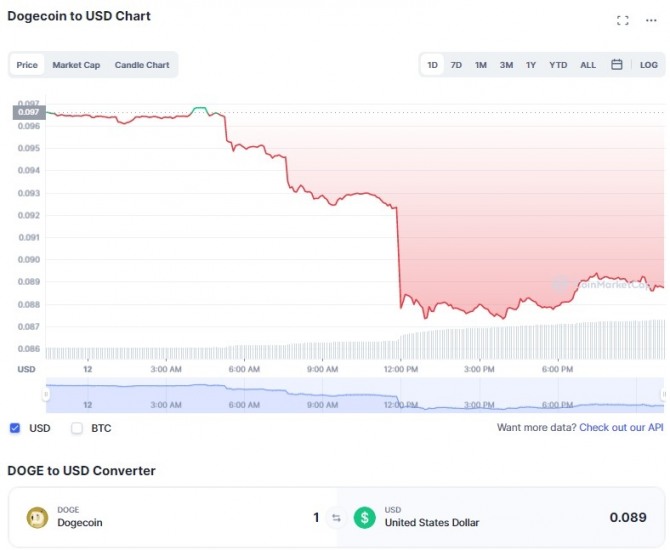Viewport: 670px width, 550px height.
Task: Click the Dogecoin coin logo
Action: (x=38, y=518)
